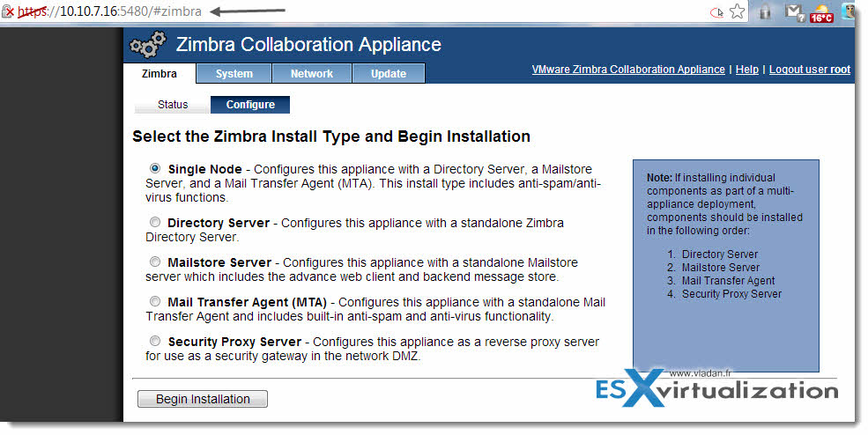Click '2. Mailstore Server' in the note list

pos(713,268)
